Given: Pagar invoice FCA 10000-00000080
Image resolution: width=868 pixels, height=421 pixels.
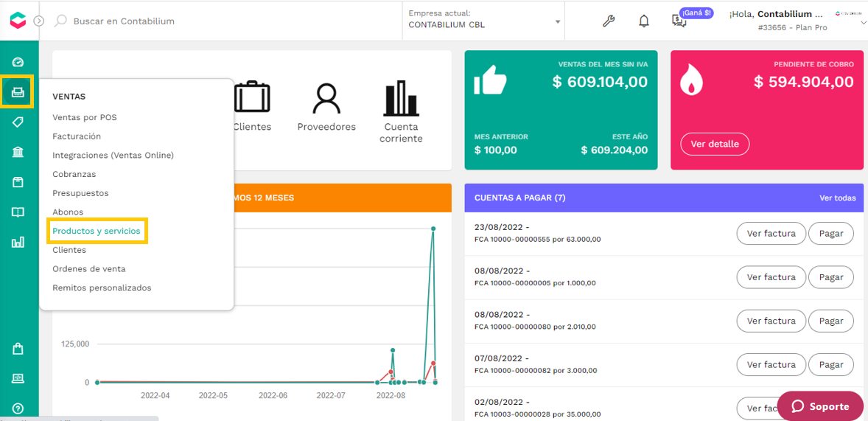Looking at the screenshot, I should [x=831, y=321].
